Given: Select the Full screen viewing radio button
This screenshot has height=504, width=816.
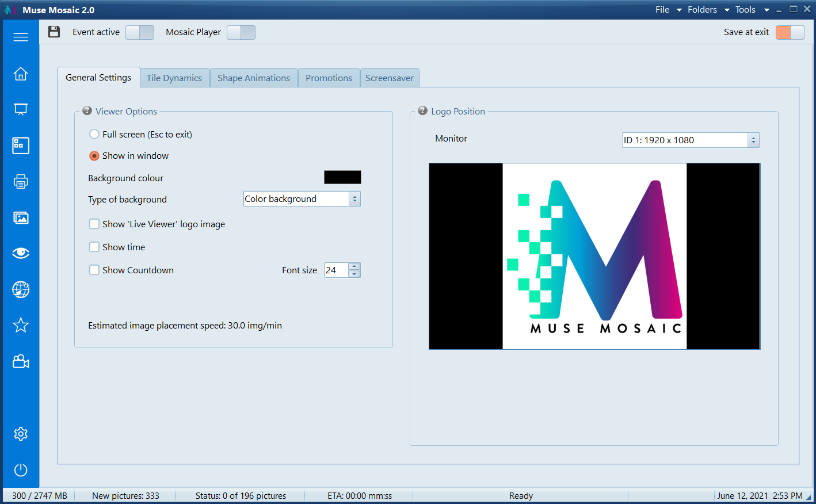Looking at the screenshot, I should [94, 134].
